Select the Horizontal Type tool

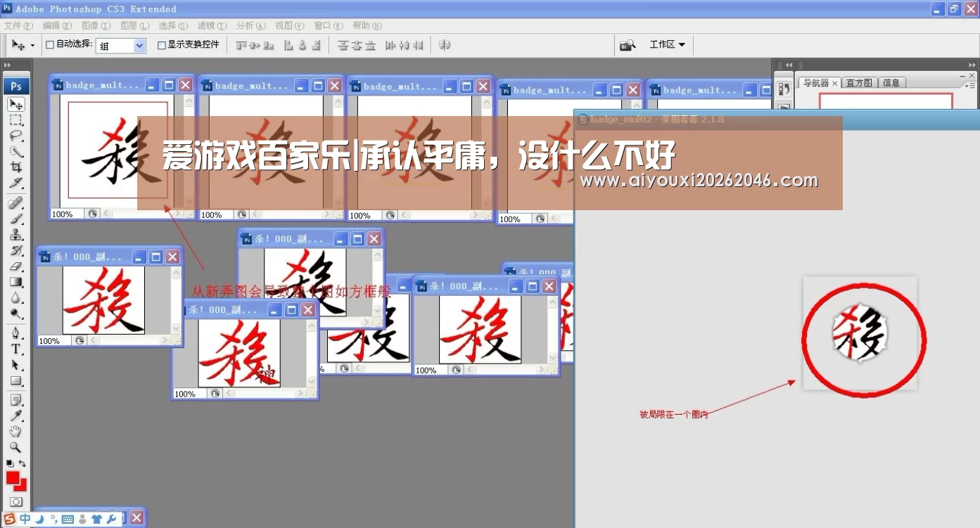(x=15, y=349)
